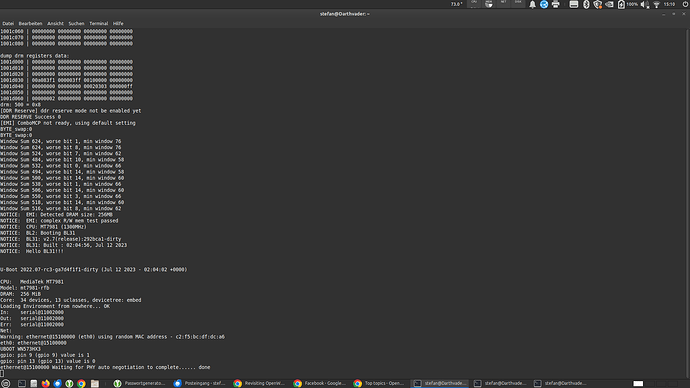Launch Firefox from the taskbar
The height and width of the screenshot is (388, 690).
click(45, 384)
